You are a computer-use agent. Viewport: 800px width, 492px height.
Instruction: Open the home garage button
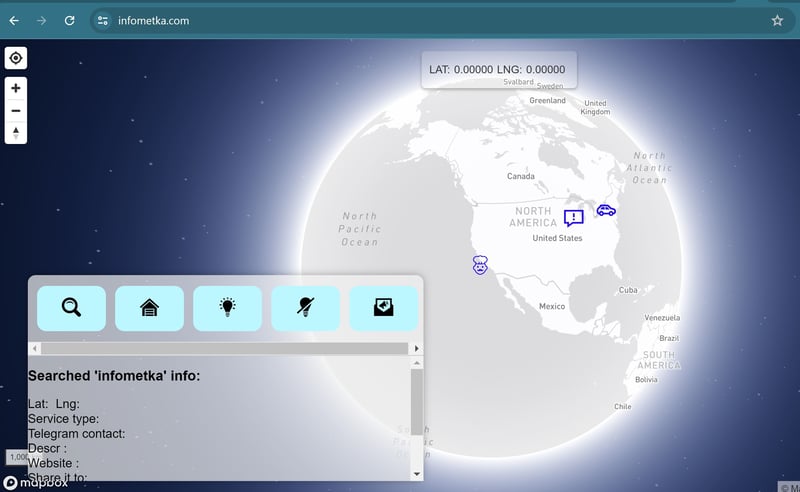pos(149,308)
